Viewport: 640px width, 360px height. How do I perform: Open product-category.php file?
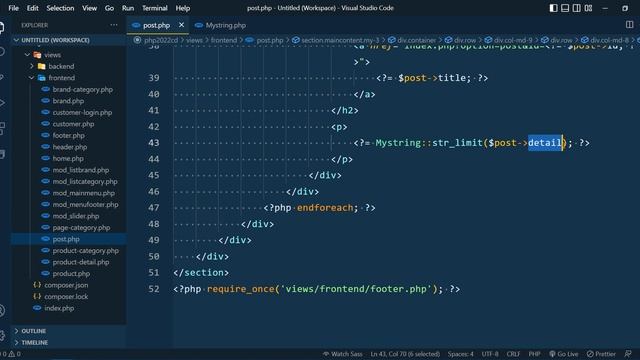pyautogui.click(x=85, y=250)
